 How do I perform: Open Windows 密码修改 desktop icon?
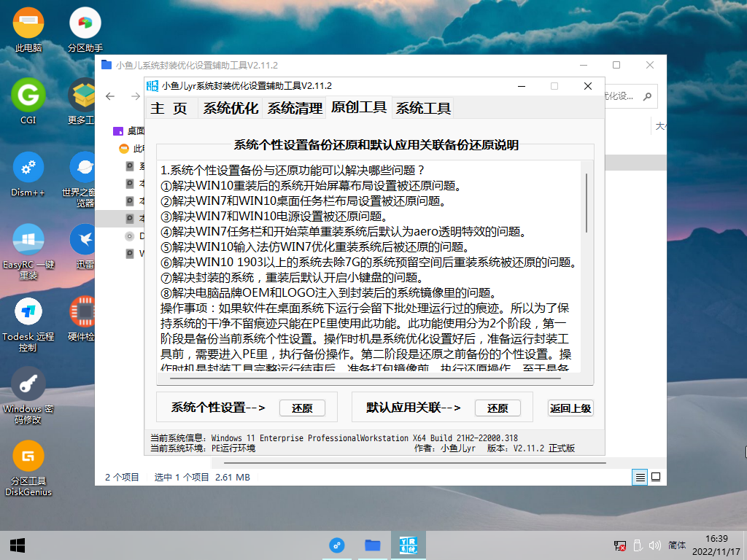[x=28, y=396]
